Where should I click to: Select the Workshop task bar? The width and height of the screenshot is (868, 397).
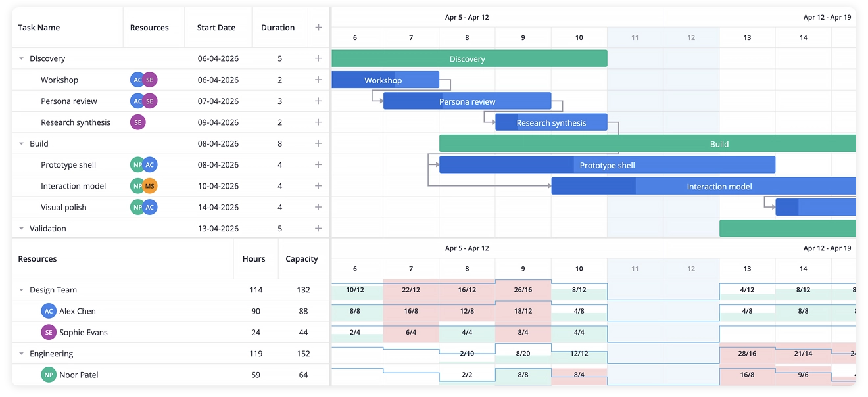click(385, 80)
